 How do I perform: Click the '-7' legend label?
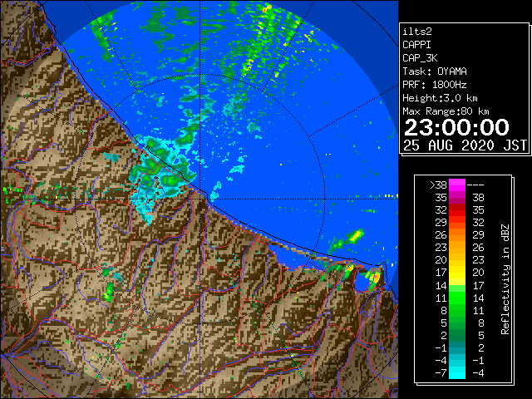pos(441,372)
